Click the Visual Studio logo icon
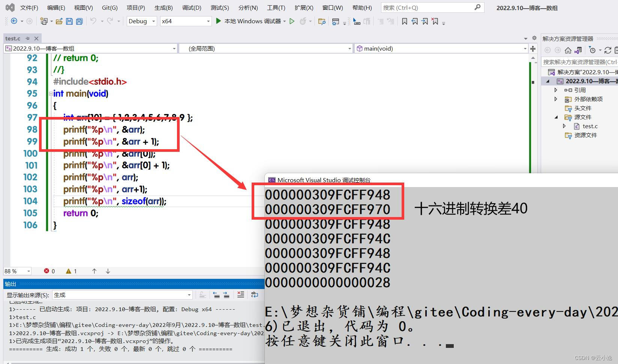The height and width of the screenshot is (364, 618). 10,7
